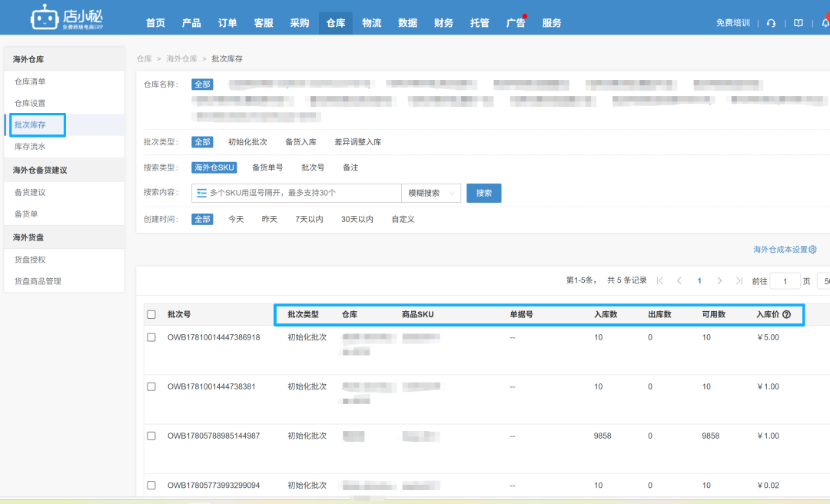Open 库存流水 in sidebar
The height and width of the screenshot is (504, 830).
30,147
